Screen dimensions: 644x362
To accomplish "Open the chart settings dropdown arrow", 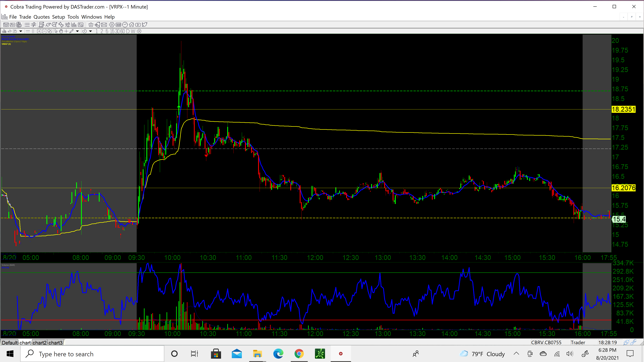I will 21,31.
